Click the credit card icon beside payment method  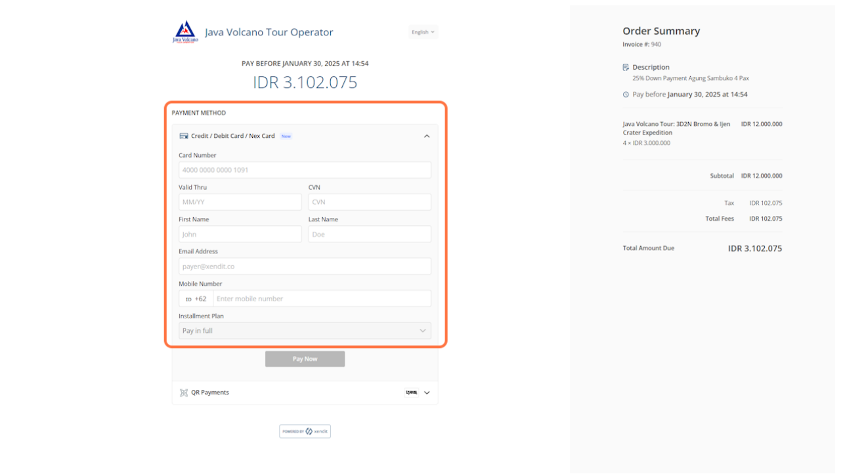click(x=184, y=136)
